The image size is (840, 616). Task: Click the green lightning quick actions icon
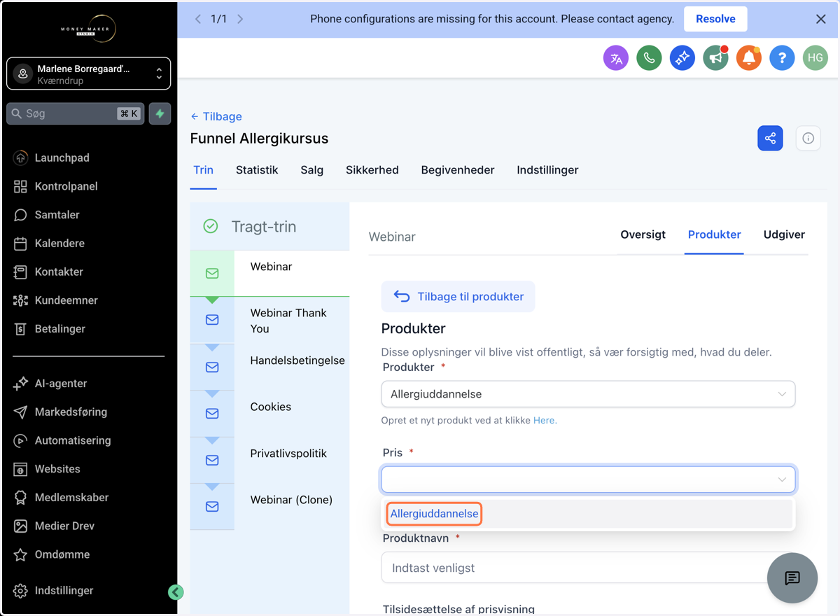(160, 113)
